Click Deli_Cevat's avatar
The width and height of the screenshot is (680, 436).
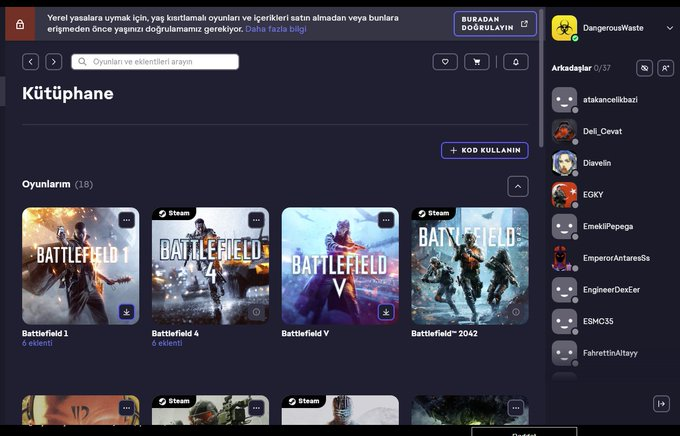point(564,131)
